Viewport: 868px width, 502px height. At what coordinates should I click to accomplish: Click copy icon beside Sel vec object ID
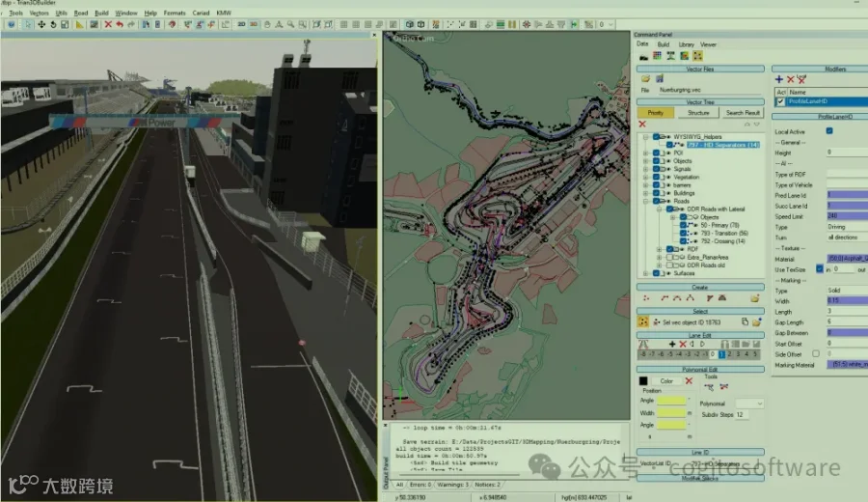[x=745, y=321]
